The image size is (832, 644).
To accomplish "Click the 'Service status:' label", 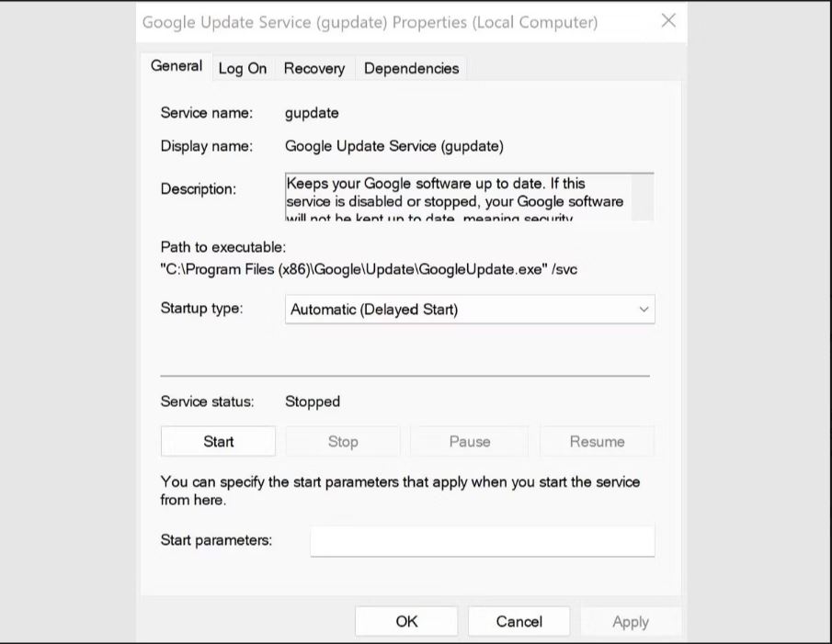I will pyautogui.click(x=207, y=401).
